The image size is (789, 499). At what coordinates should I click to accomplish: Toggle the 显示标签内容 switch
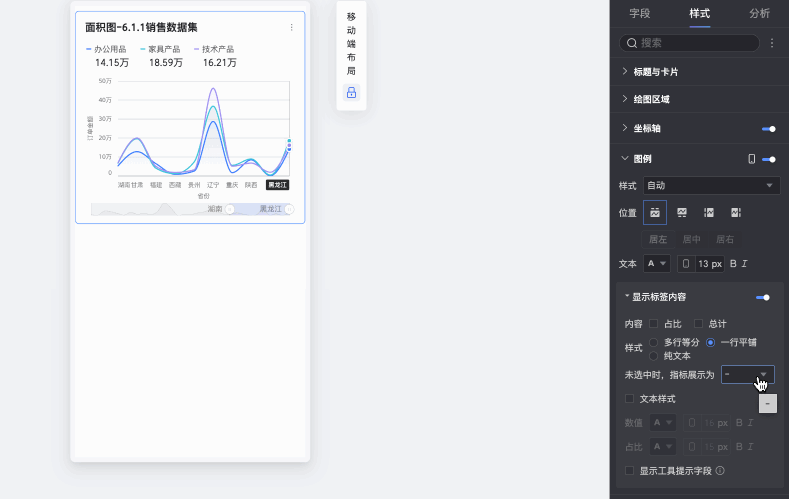[763, 297]
